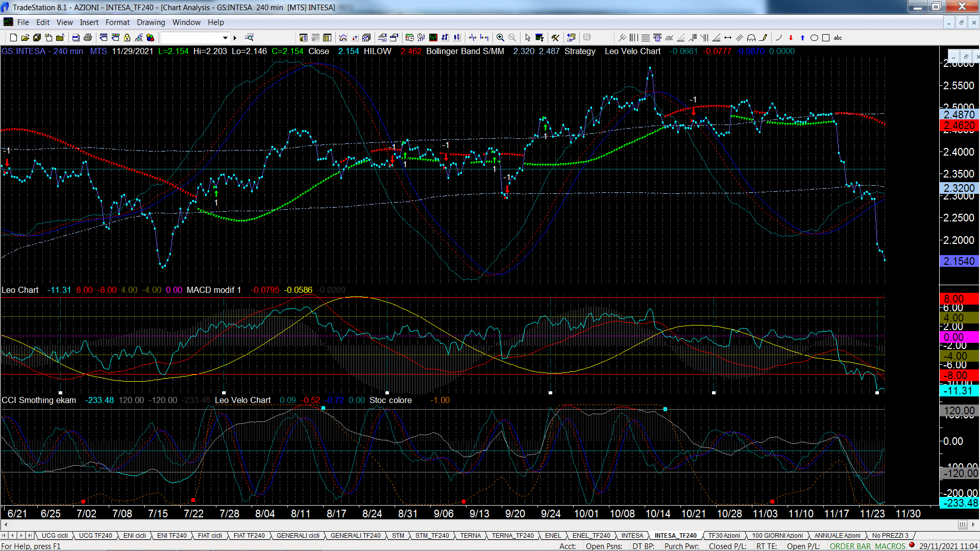Switch to the 100 GIORNI Azioni tab
Image resolution: width=980 pixels, height=551 pixels.
coord(777,536)
